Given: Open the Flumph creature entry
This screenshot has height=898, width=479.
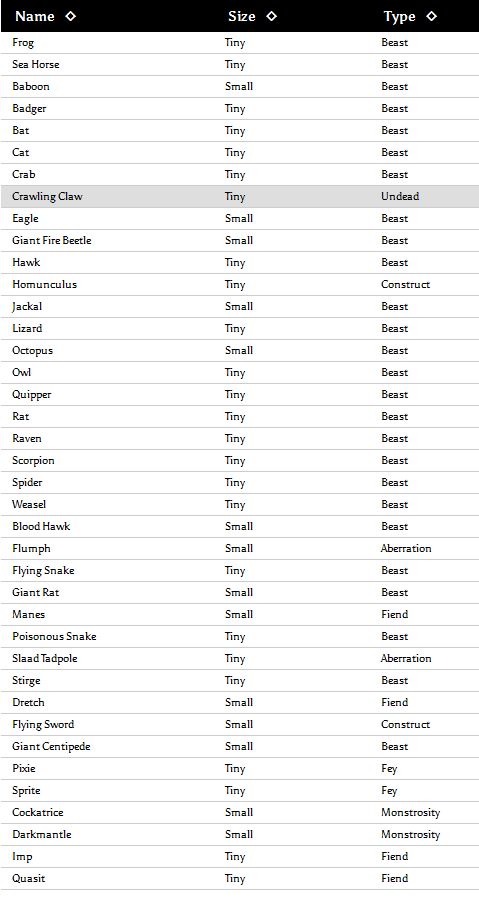Looking at the screenshot, I should [x=32, y=549].
